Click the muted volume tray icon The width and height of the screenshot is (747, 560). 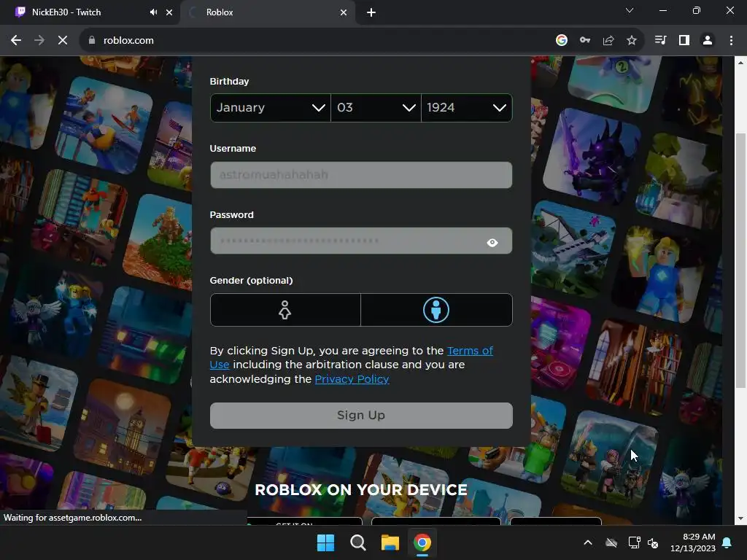coord(653,542)
